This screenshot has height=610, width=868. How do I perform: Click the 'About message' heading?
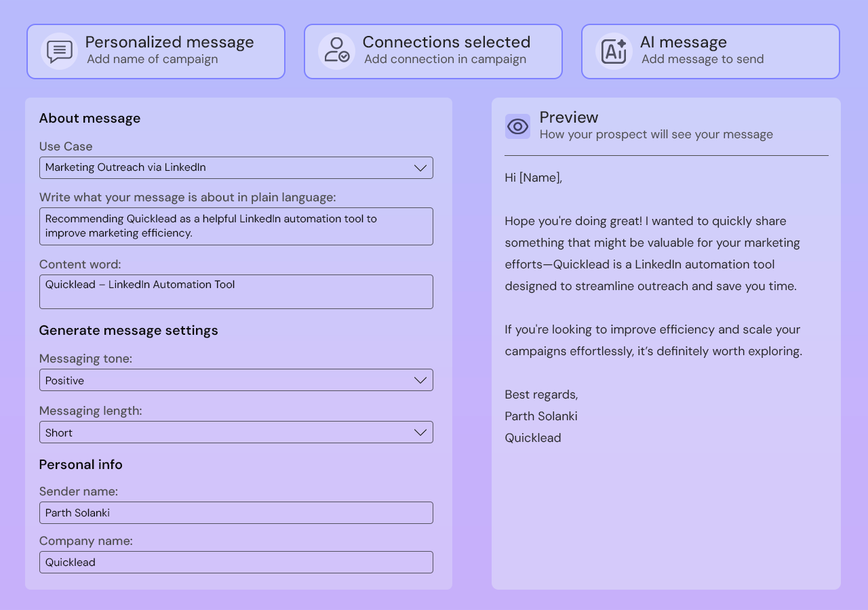point(90,118)
